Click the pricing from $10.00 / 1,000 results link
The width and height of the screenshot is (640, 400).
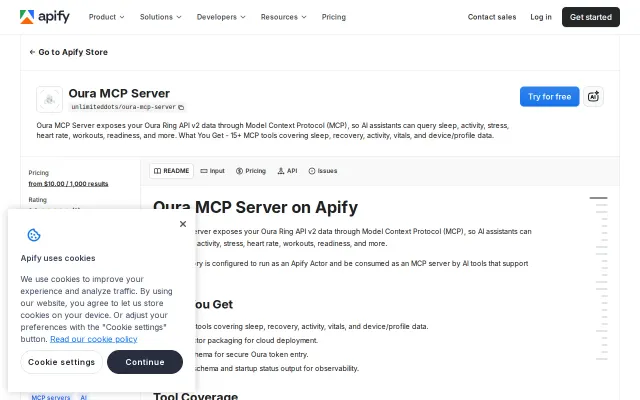[x=68, y=184]
